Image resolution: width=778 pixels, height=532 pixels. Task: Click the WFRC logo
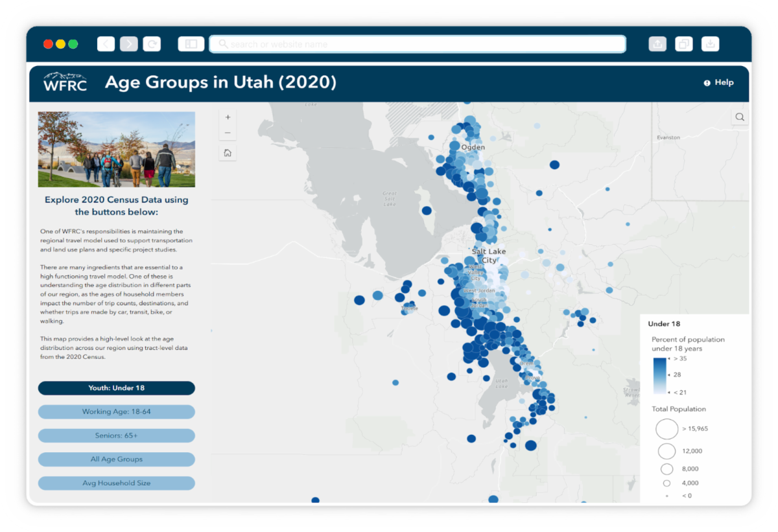[65, 82]
